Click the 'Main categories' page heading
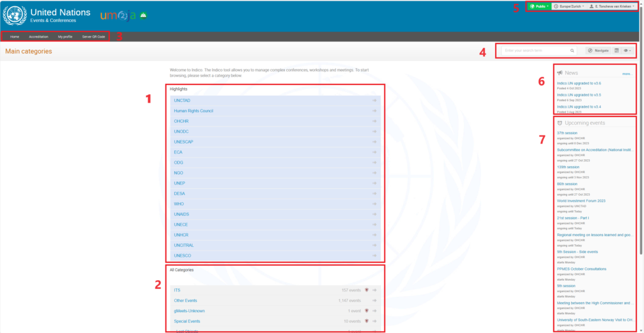Image resolution: width=644 pixels, height=333 pixels. pos(28,52)
